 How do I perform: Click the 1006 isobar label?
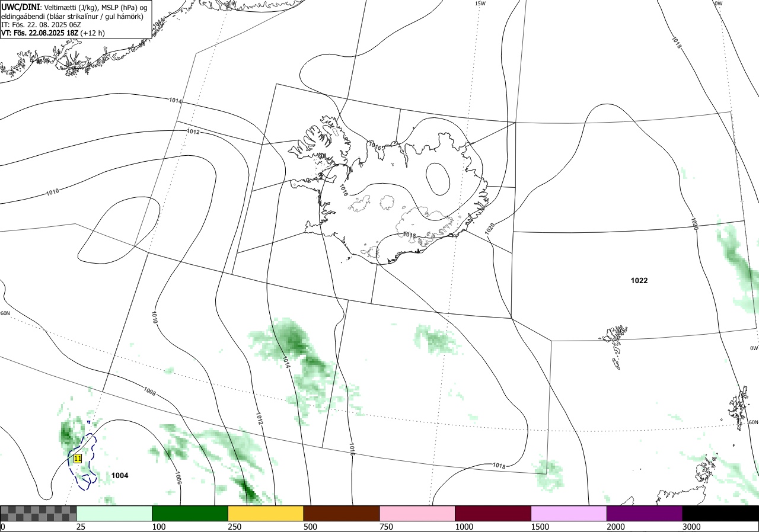(x=178, y=479)
